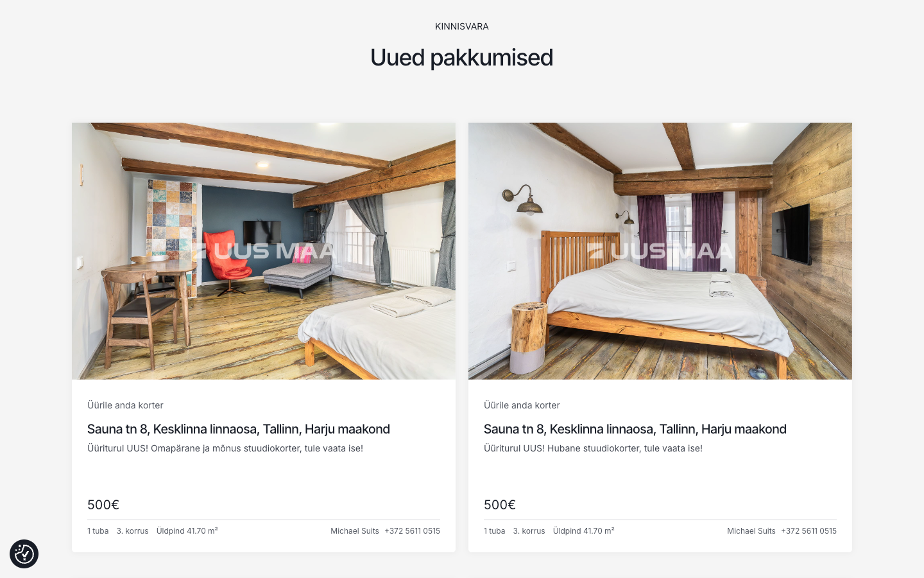Click 'Üürile anda korter' label in left card
This screenshot has height=578, width=924.
pos(125,405)
